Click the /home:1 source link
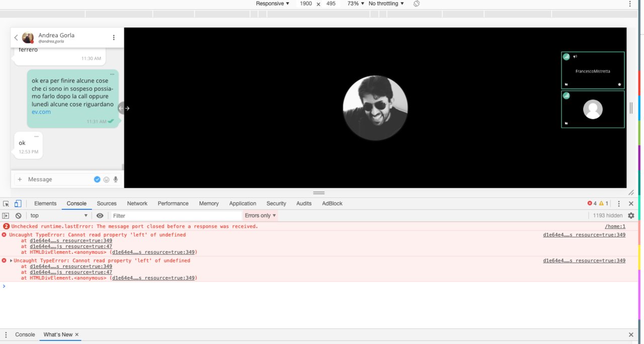 pos(615,227)
